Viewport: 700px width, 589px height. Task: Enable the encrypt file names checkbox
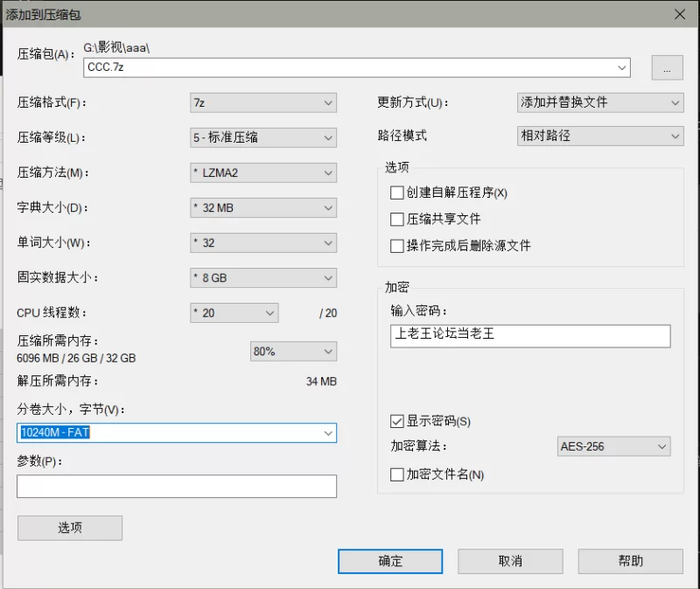click(397, 474)
